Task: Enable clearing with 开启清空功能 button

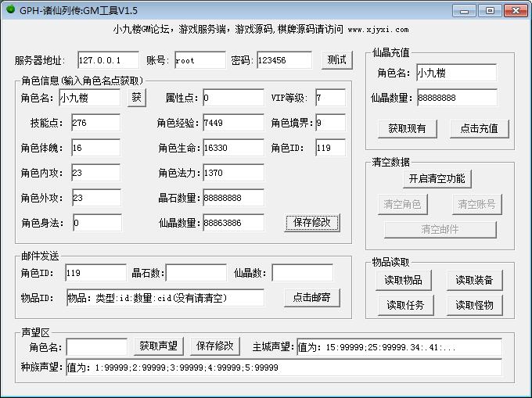Action: (x=437, y=178)
